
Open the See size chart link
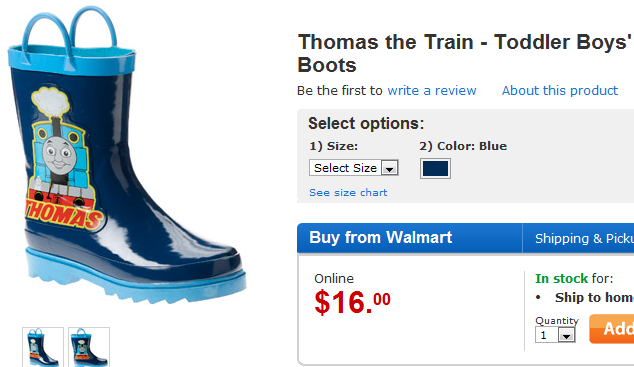348,193
